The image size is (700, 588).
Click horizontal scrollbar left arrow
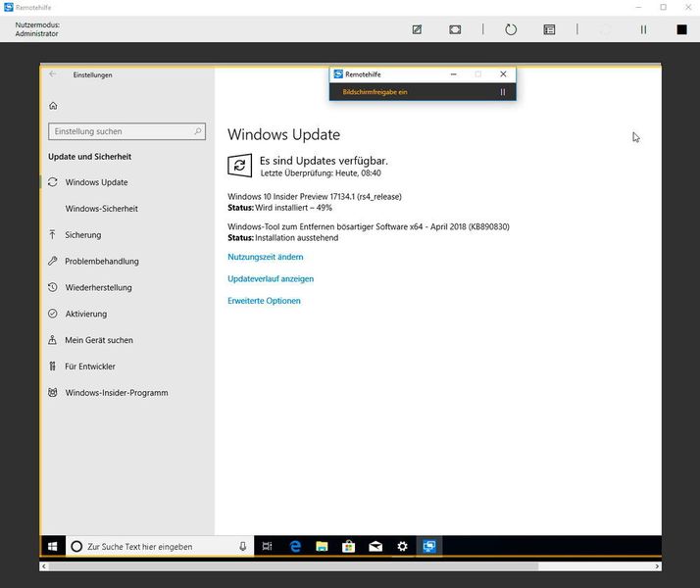tap(44, 566)
